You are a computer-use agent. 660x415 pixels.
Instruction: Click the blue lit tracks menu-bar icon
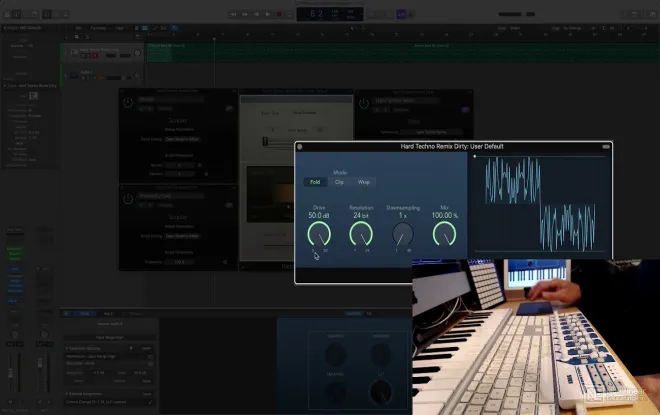(x=175, y=28)
